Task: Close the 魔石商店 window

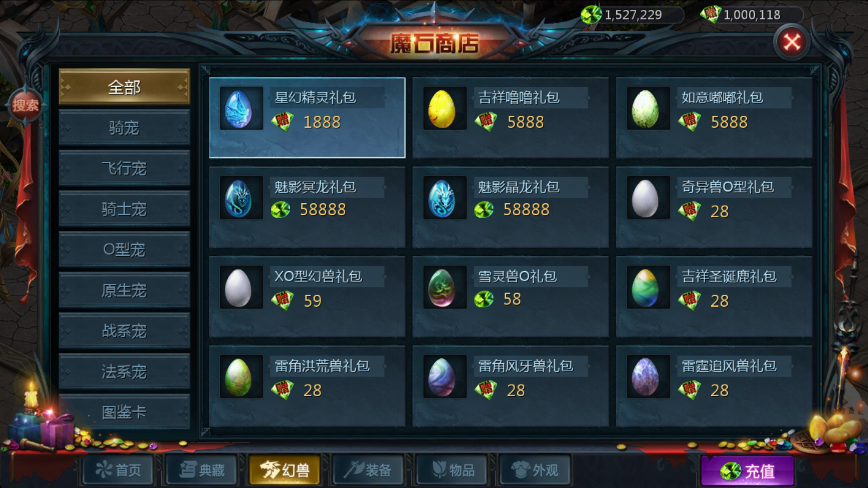Action: click(x=792, y=42)
